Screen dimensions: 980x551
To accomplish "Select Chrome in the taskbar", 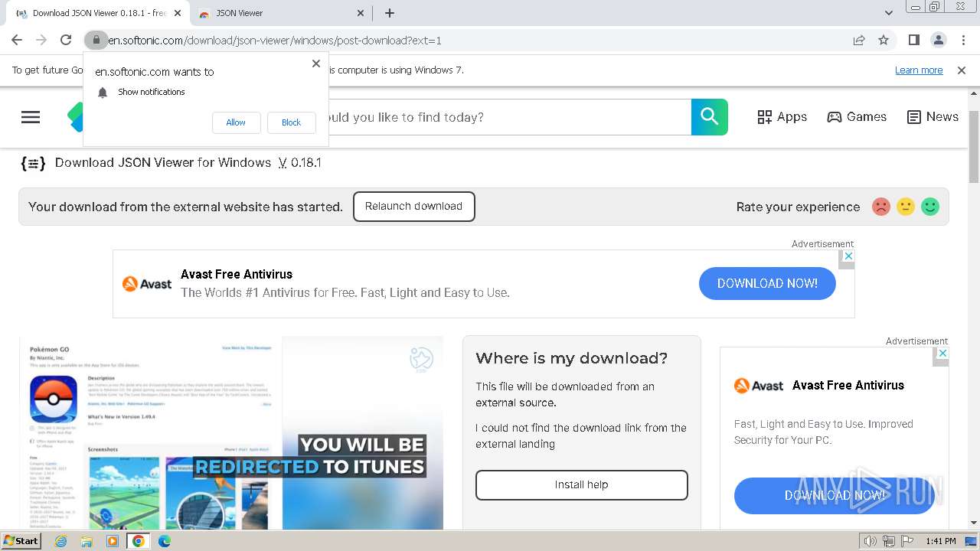I will (x=138, y=541).
